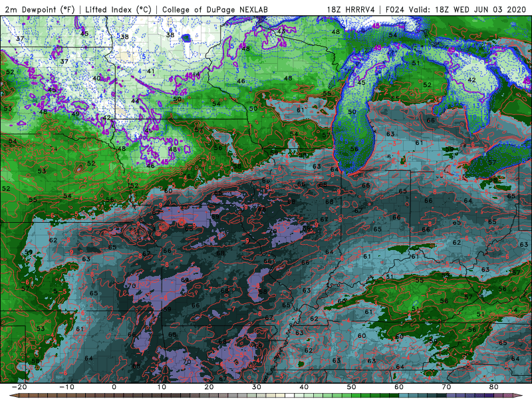Click the black "41" dewpoint value on the map
The height and width of the screenshot is (399, 532).
151,71
